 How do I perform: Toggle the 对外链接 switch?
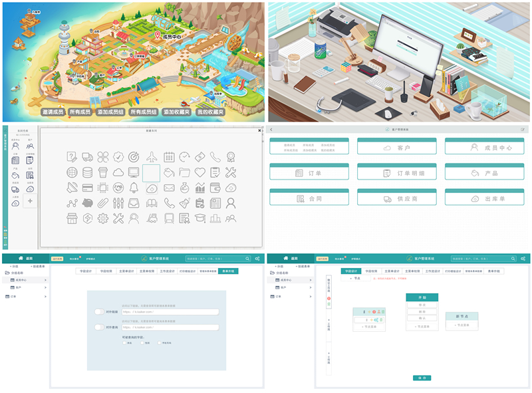(x=99, y=312)
